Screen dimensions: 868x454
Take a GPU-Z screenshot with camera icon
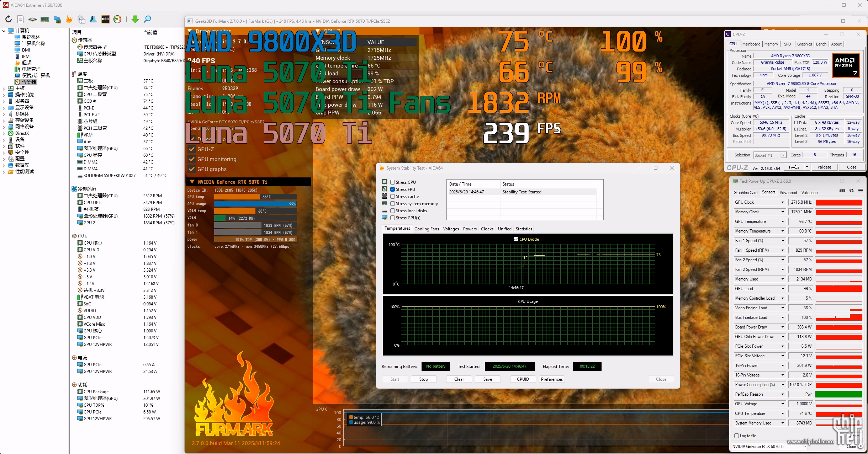pyautogui.click(x=842, y=191)
